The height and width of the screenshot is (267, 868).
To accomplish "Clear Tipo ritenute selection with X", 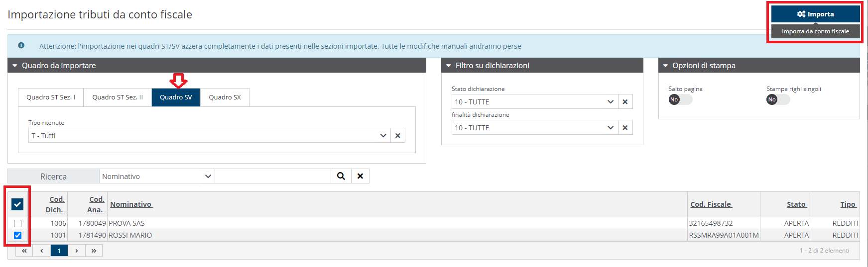I will pos(397,135).
